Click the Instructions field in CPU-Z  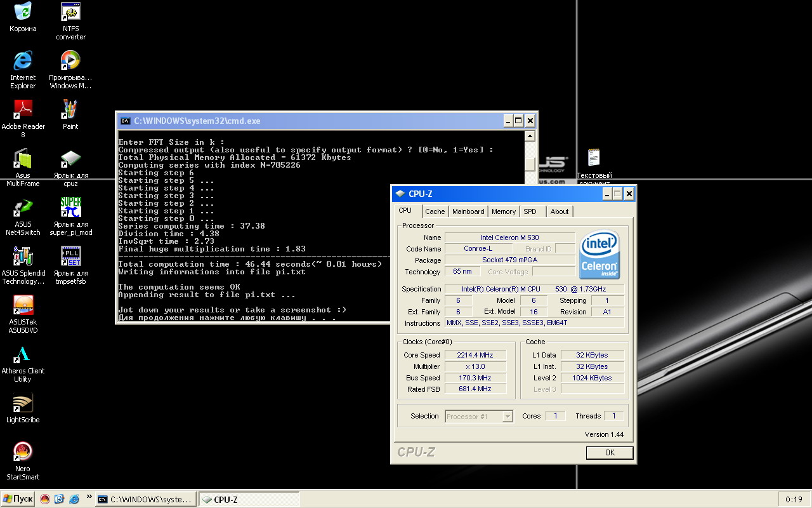pos(535,323)
